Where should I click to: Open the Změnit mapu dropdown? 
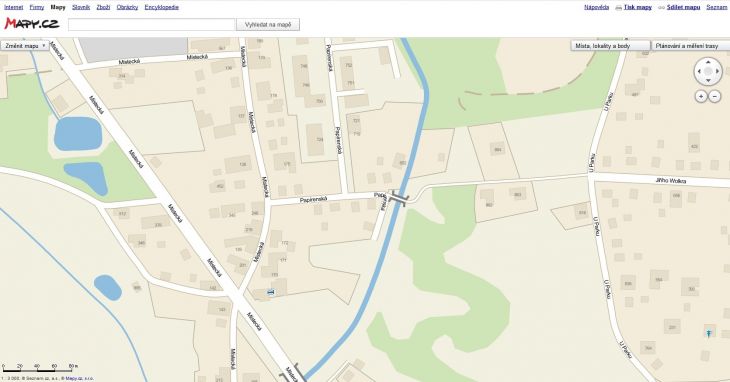(x=25, y=46)
